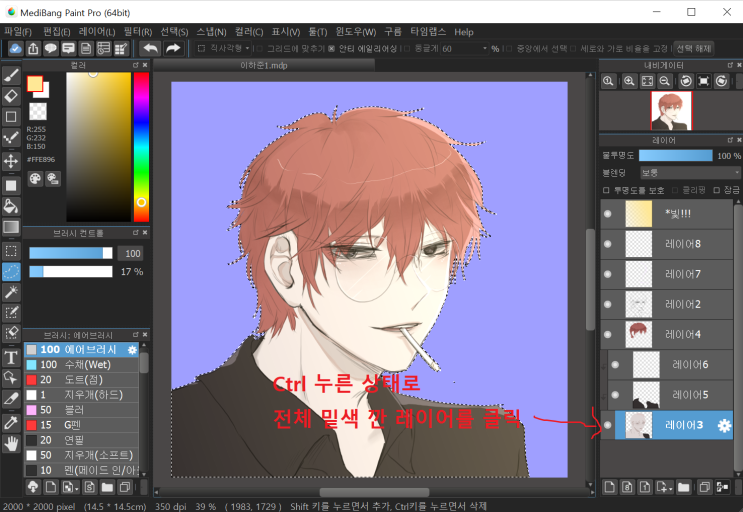
Task: Download cloud brush in brush panel
Action: pos(33,486)
